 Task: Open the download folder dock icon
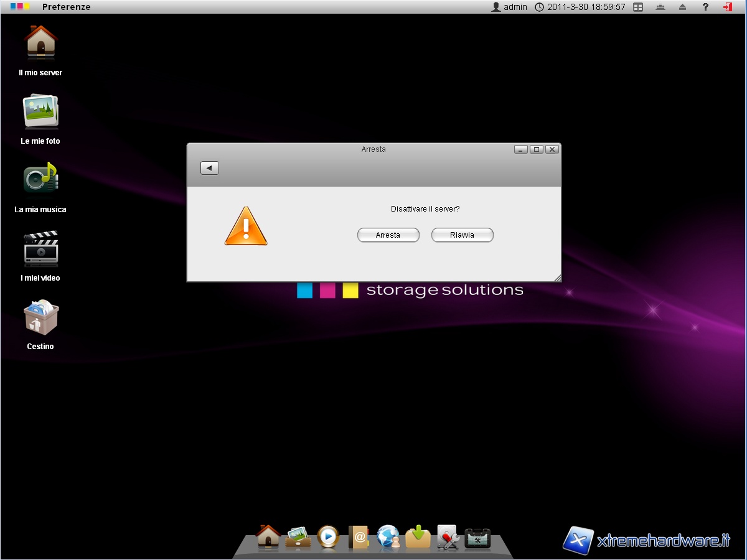coord(418,537)
